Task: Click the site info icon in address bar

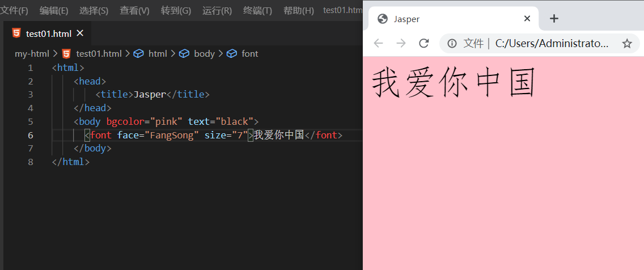Action: [x=452, y=44]
